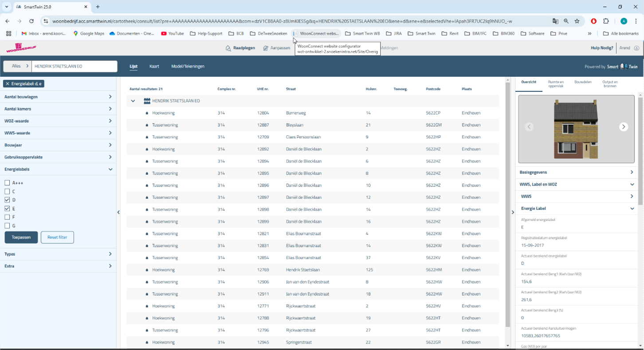Collapse the left filter panel arrow
Viewport: 644px width, 350px height.
(x=118, y=212)
